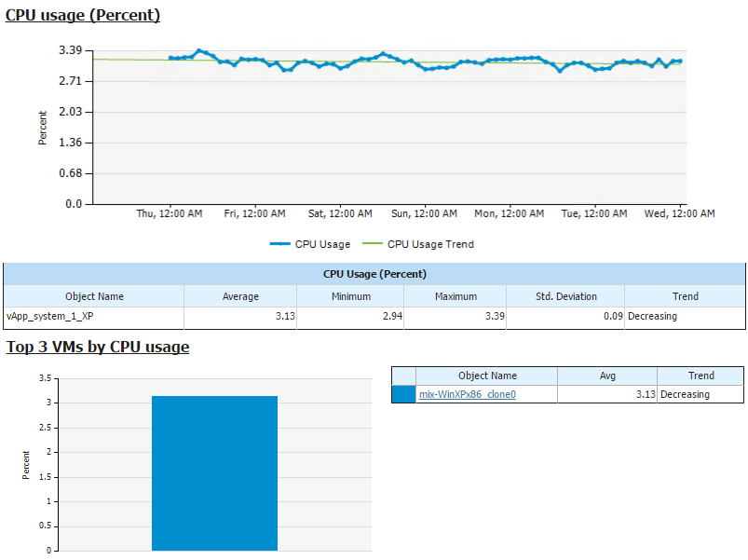
Task: Open the mix-WinXPx86_clone0 link
Action: point(467,394)
